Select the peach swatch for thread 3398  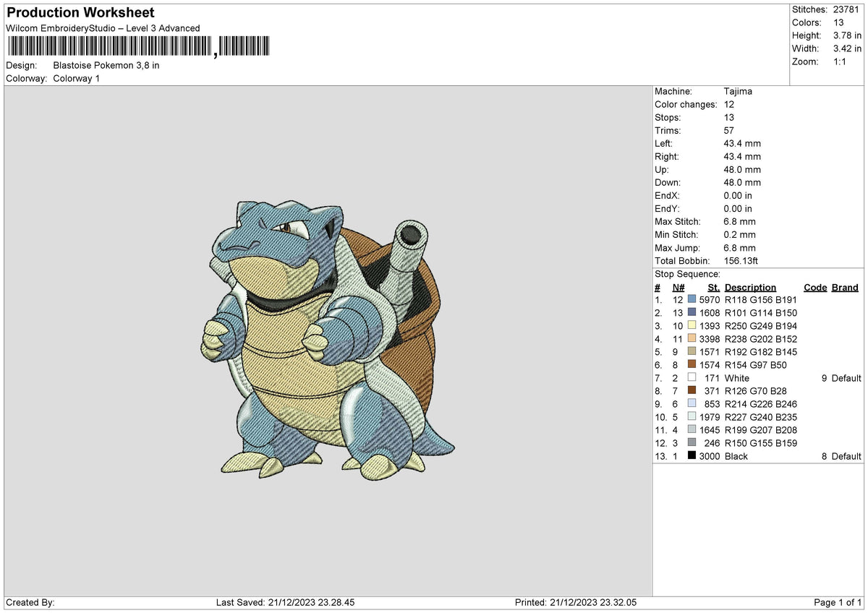click(692, 338)
